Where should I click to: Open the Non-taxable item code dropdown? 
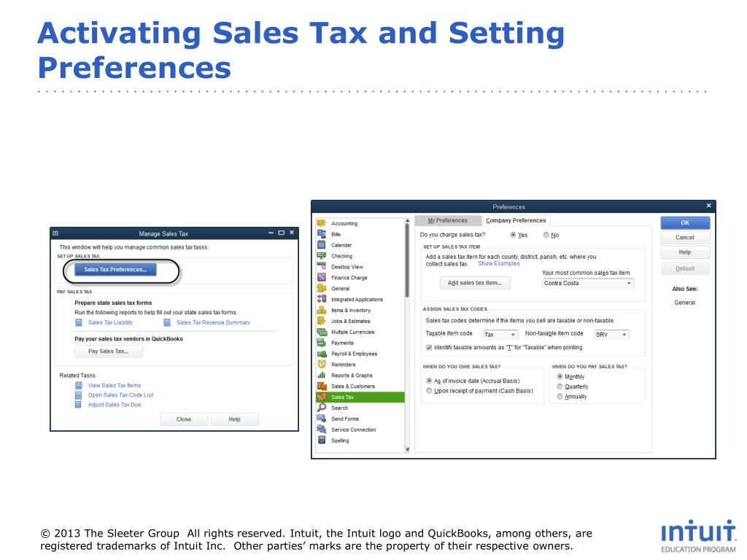[611, 335]
